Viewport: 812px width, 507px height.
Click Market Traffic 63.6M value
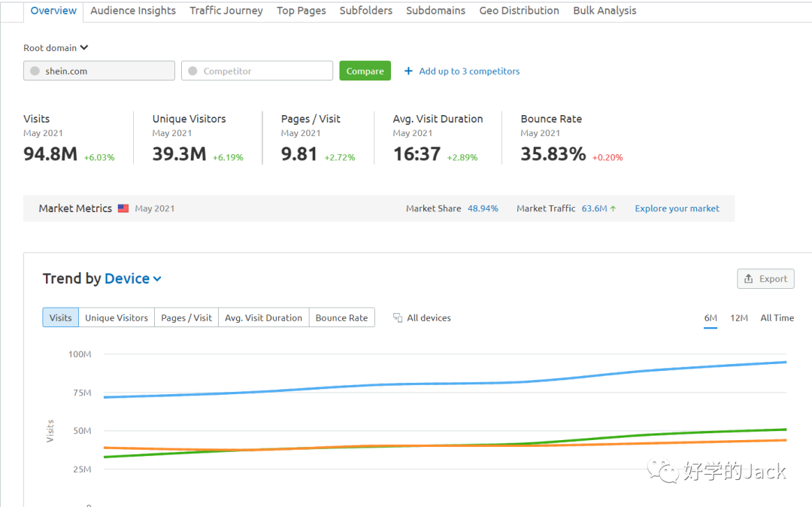tap(594, 208)
